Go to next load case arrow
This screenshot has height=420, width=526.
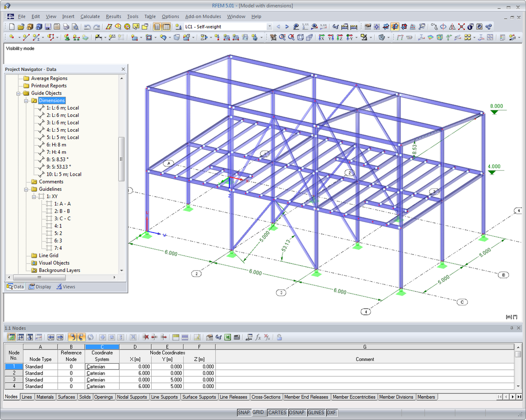[x=287, y=26]
